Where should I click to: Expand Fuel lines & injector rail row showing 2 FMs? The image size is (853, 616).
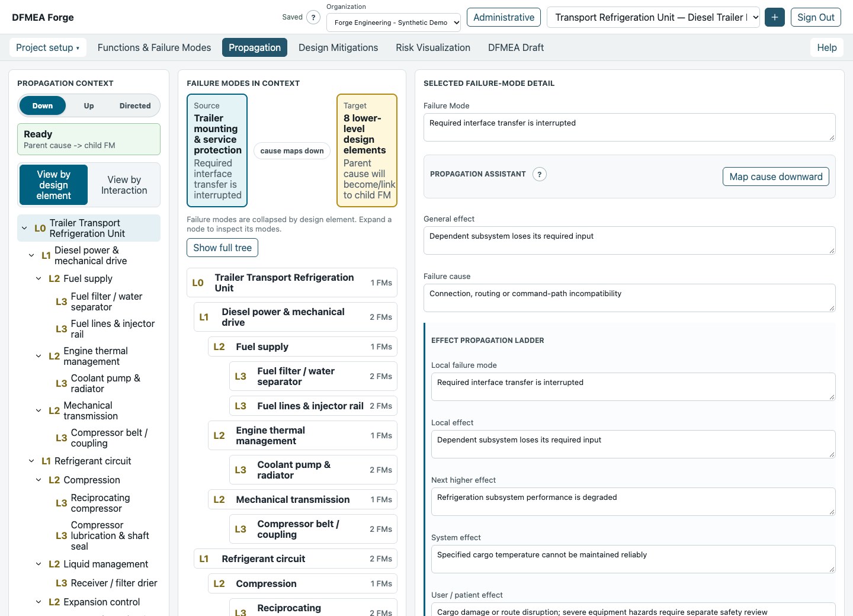click(x=313, y=406)
